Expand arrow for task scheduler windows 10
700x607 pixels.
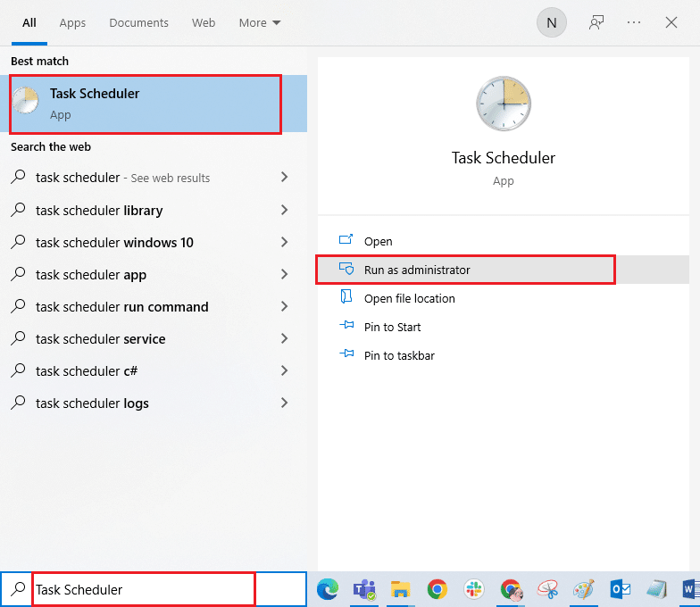[x=284, y=242]
